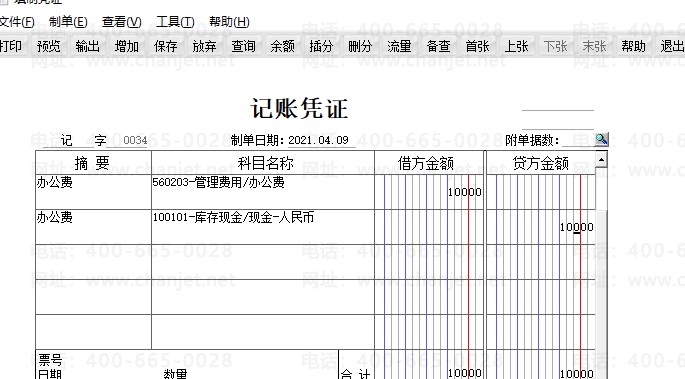The image size is (685, 379).
Task: Click the voucher number field 0034
Action: [135, 140]
